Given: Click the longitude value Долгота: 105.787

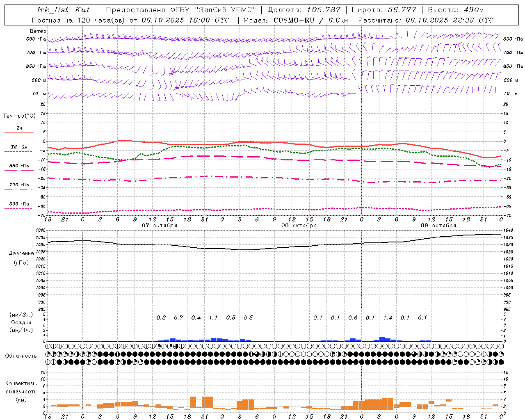Looking at the screenshot, I should click(304, 10).
